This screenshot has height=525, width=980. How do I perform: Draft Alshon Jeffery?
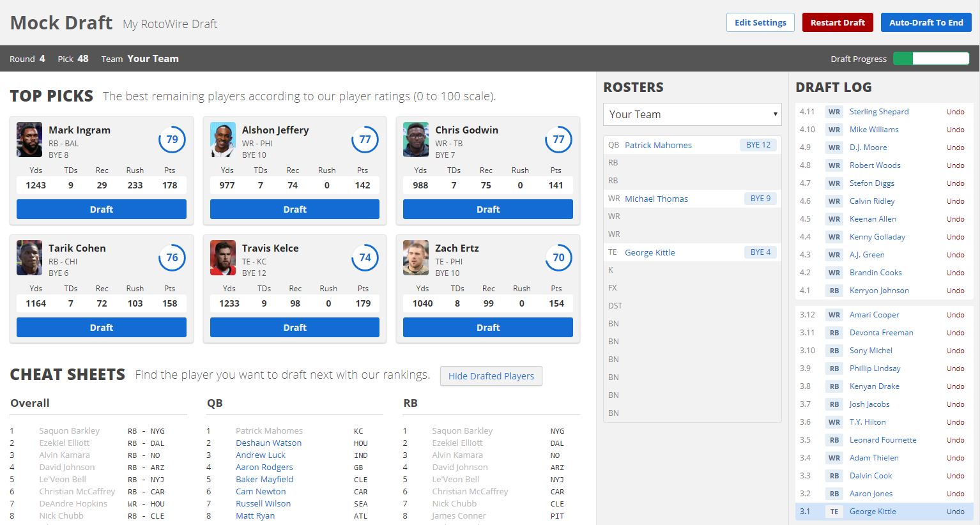coord(295,209)
